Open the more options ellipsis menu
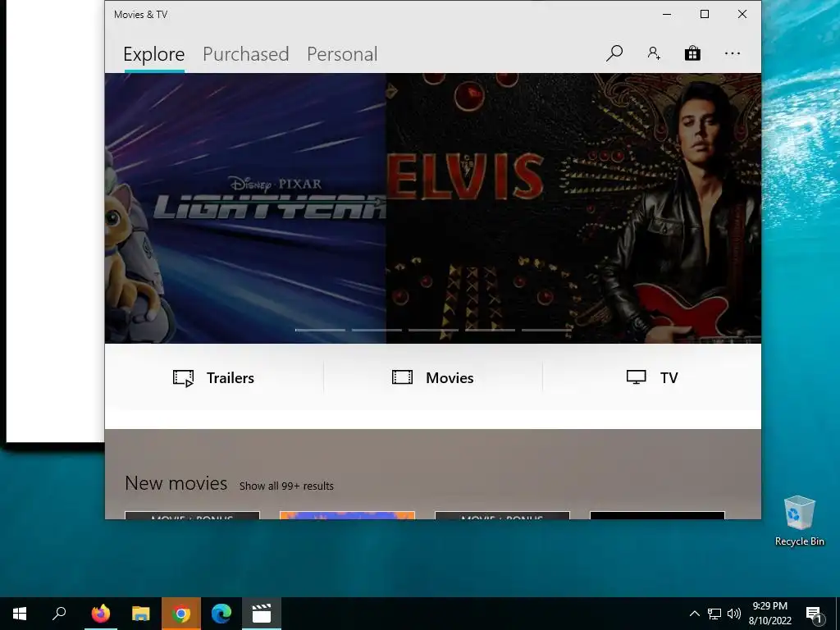 733,53
